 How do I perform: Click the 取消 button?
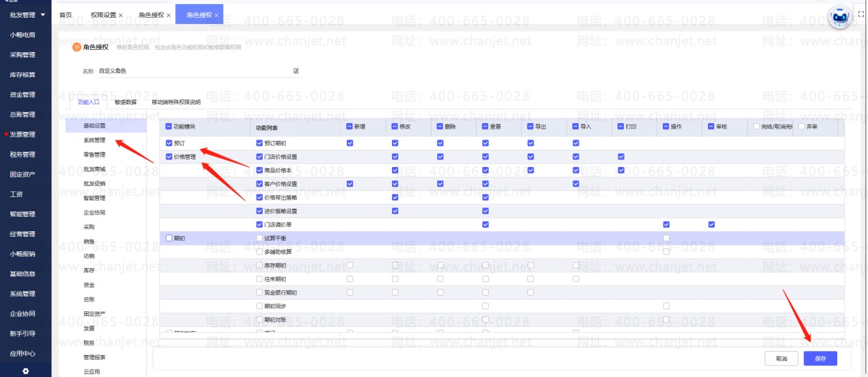click(x=781, y=358)
